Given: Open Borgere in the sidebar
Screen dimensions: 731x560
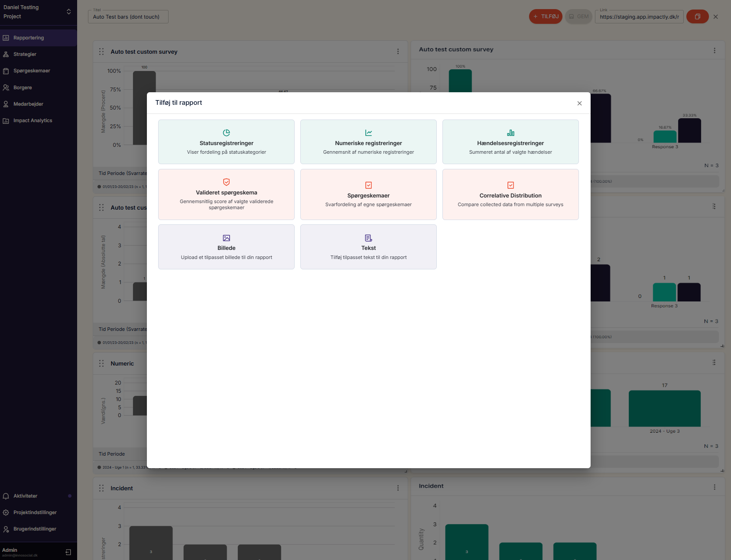Looking at the screenshot, I should pos(39,87).
